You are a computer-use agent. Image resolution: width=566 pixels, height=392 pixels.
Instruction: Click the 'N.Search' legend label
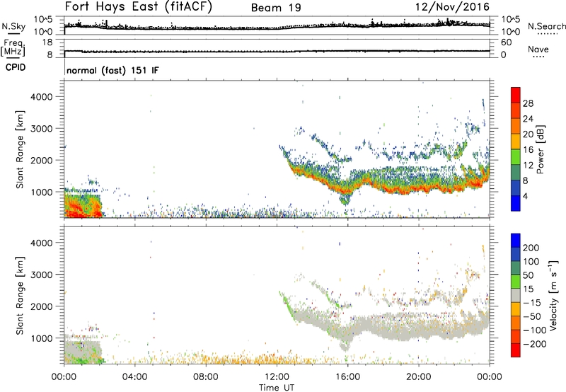pyautogui.click(x=547, y=26)
